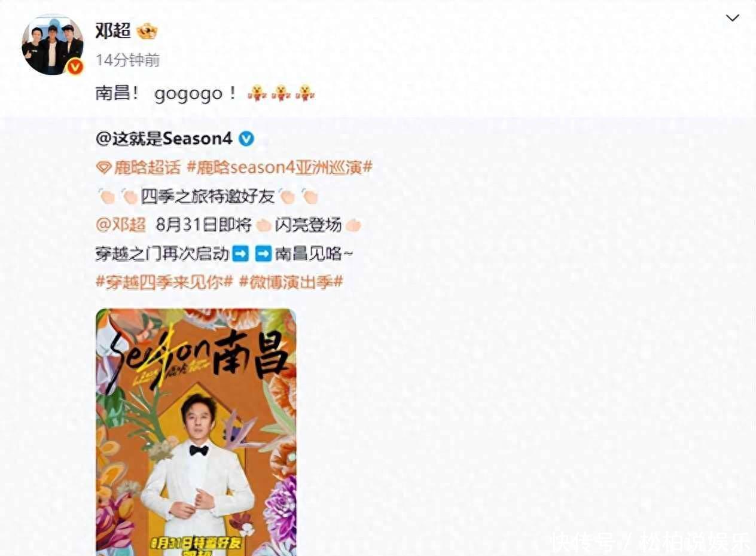Click the diamond super-topic icon
This screenshot has width=756, height=556.
[103, 168]
